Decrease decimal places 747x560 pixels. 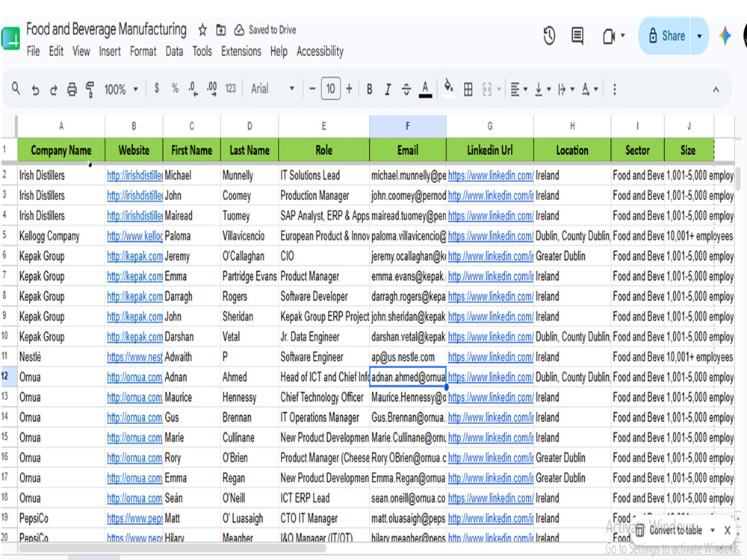(x=193, y=89)
